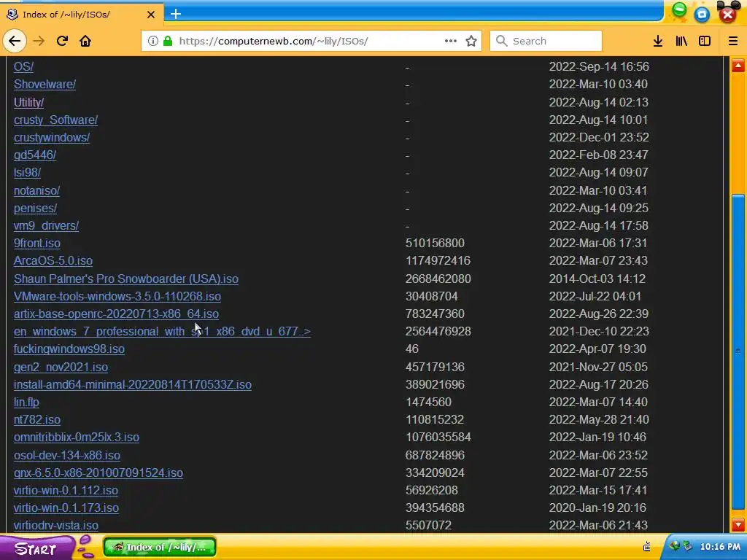Toggle the sidebar view icon

coord(705,41)
